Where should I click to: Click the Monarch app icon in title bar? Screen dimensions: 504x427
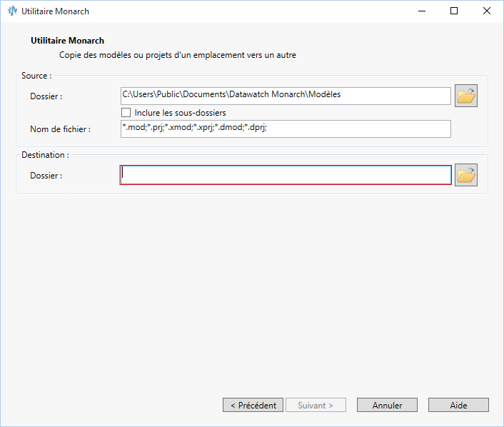point(12,11)
